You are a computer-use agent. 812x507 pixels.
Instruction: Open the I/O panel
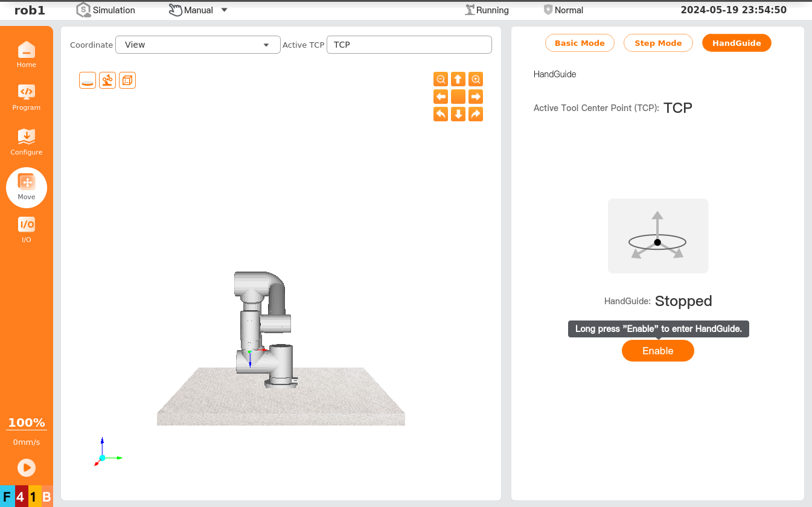pos(27,229)
